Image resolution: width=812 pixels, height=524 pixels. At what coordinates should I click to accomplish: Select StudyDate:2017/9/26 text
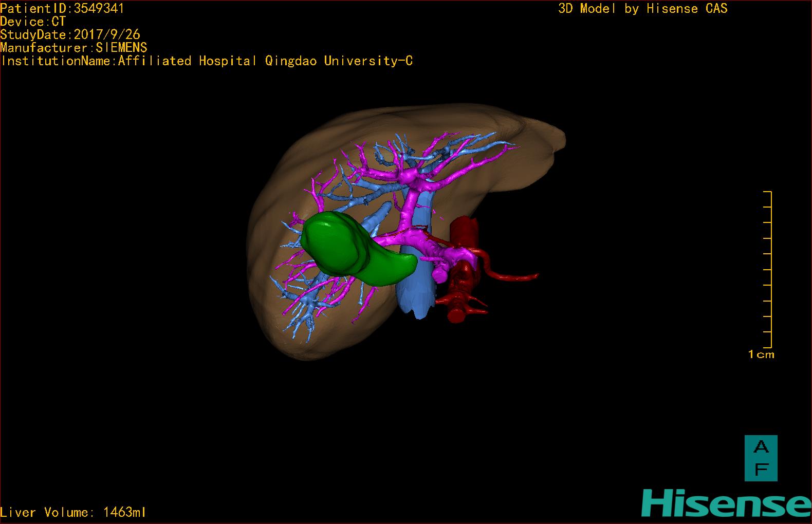[70, 34]
